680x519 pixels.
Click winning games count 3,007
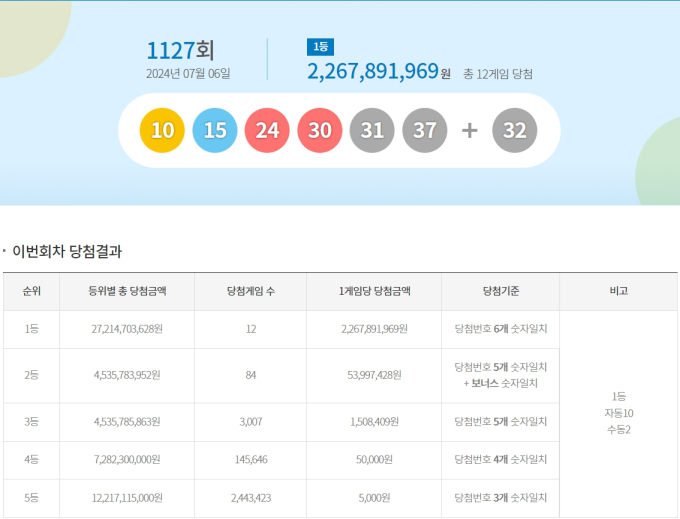click(x=251, y=421)
